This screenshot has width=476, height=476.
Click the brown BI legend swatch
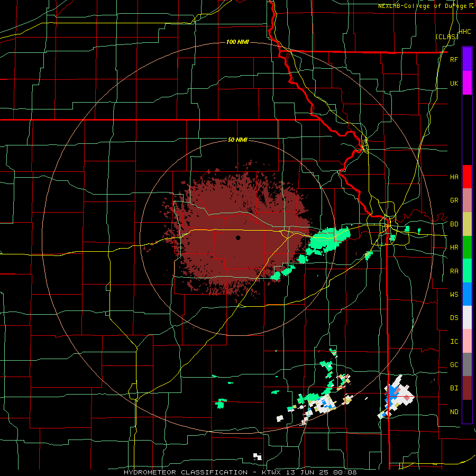click(467, 388)
